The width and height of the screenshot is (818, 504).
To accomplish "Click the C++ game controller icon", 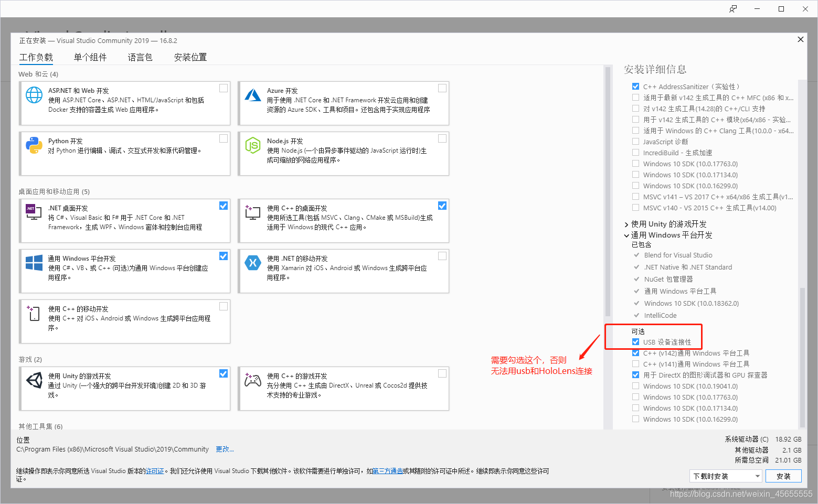I will (253, 380).
